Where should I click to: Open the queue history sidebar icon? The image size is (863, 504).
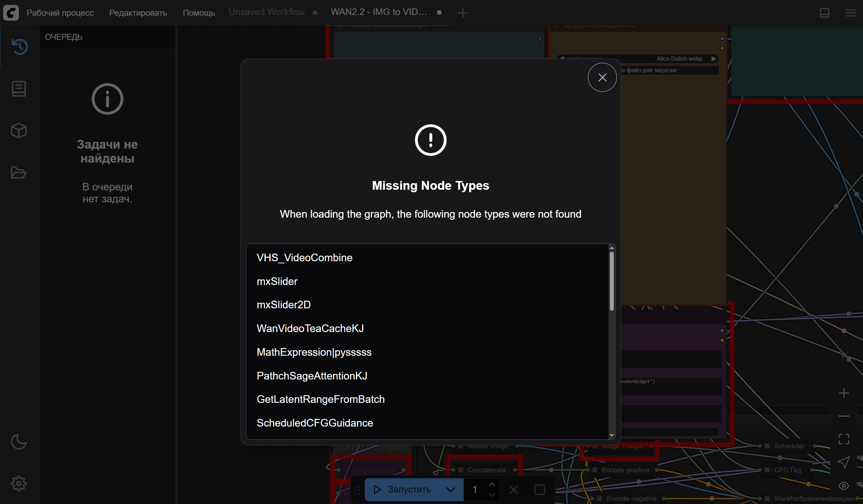click(20, 46)
